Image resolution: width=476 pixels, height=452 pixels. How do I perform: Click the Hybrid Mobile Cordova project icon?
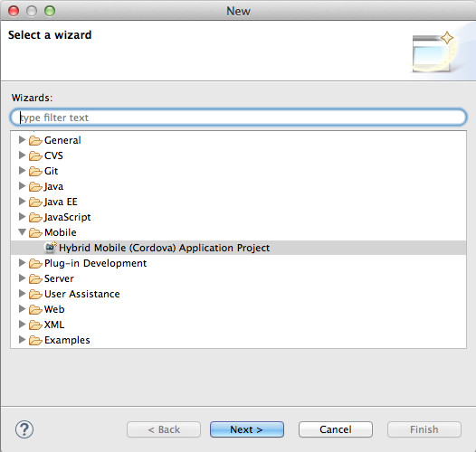[x=51, y=248]
